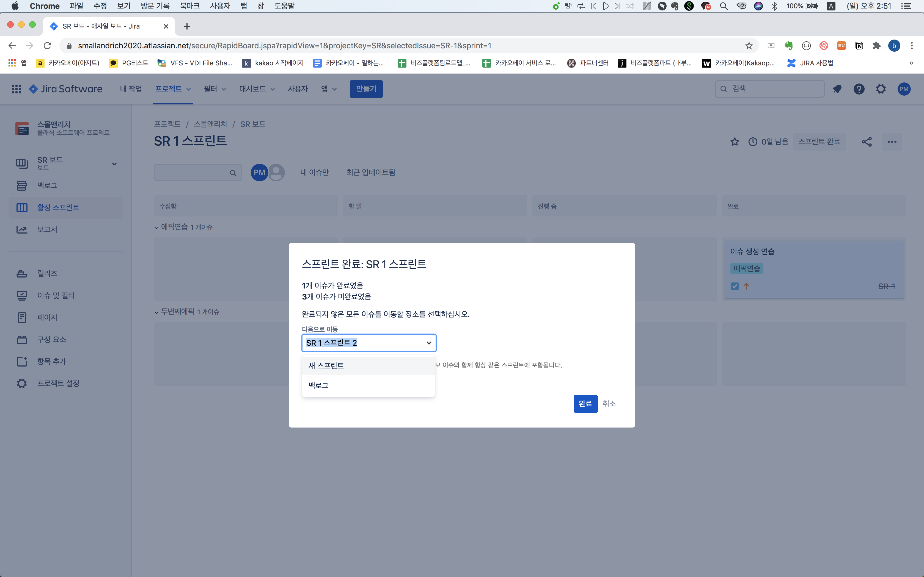
Task: Click the 취소 link in dialog
Action: point(609,403)
